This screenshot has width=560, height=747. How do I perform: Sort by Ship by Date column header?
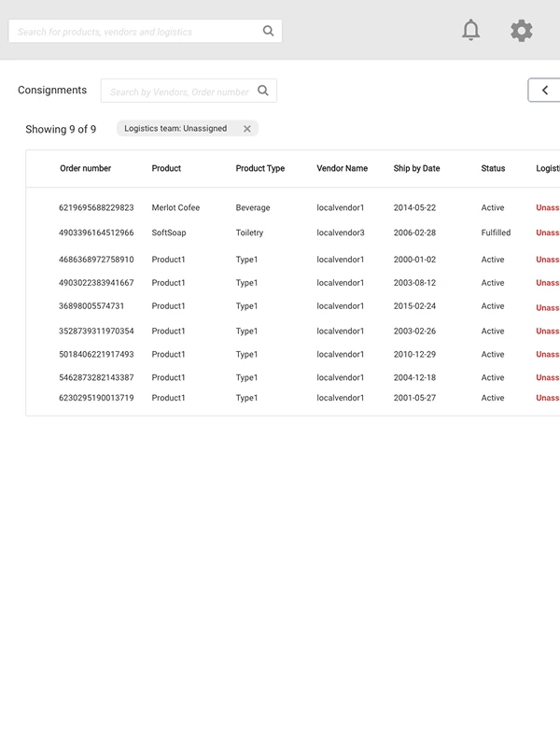tap(416, 168)
